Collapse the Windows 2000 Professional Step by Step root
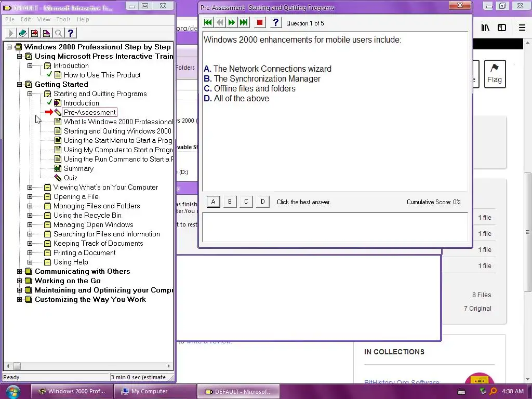Image resolution: width=532 pixels, height=399 pixels. click(x=9, y=47)
